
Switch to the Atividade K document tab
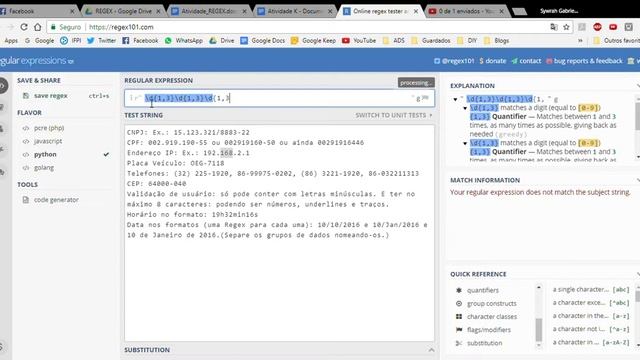coord(296,11)
